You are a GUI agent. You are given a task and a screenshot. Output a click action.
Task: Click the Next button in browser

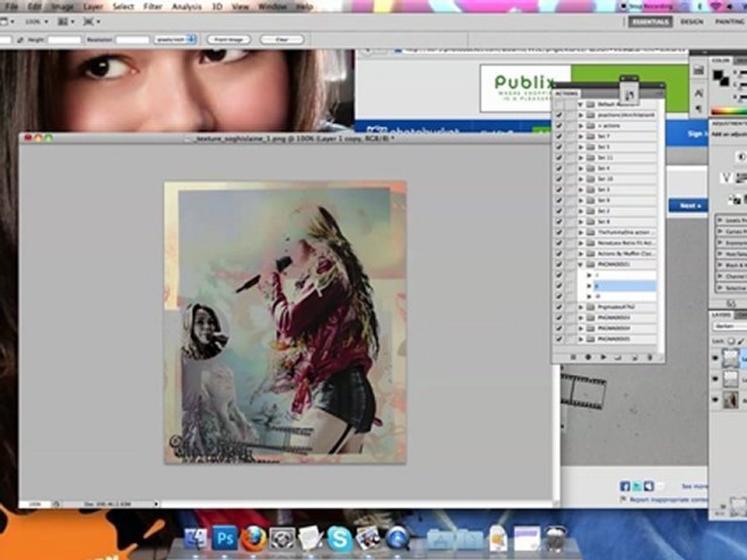click(690, 205)
